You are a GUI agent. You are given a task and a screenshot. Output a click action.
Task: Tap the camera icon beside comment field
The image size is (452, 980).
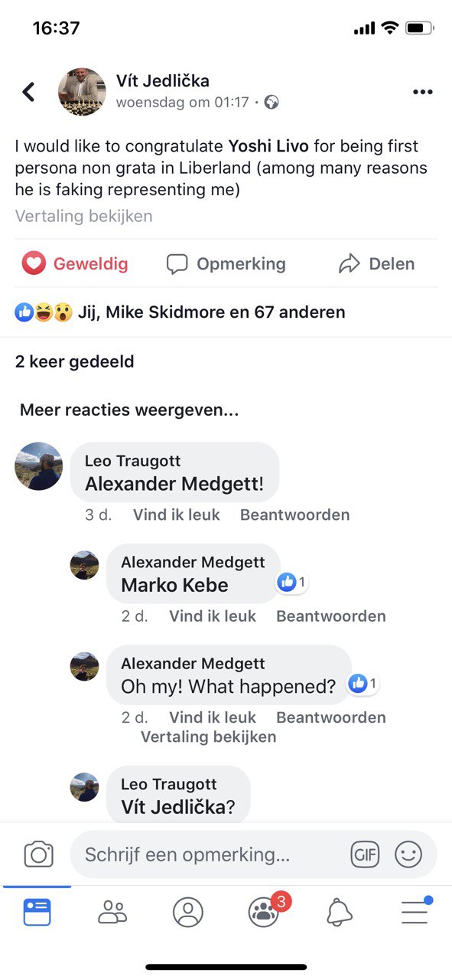pyautogui.click(x=38, y=854)
